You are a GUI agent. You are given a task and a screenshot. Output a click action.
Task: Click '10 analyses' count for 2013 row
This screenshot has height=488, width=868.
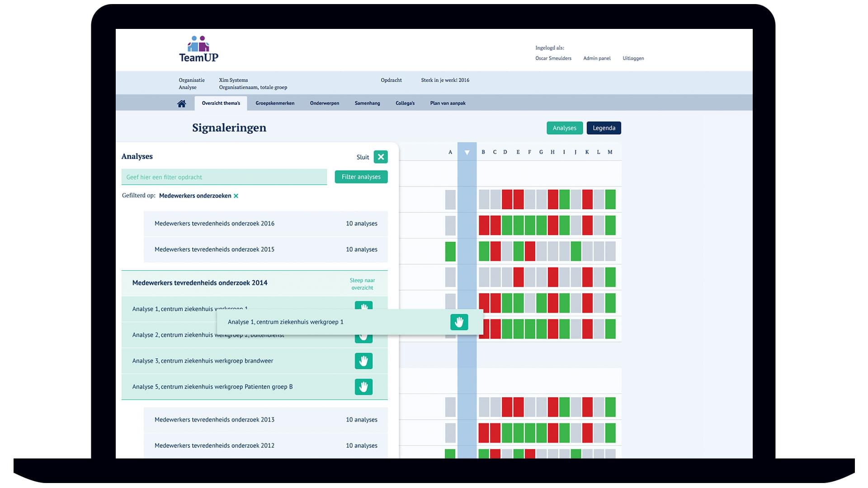click(362, 420)
